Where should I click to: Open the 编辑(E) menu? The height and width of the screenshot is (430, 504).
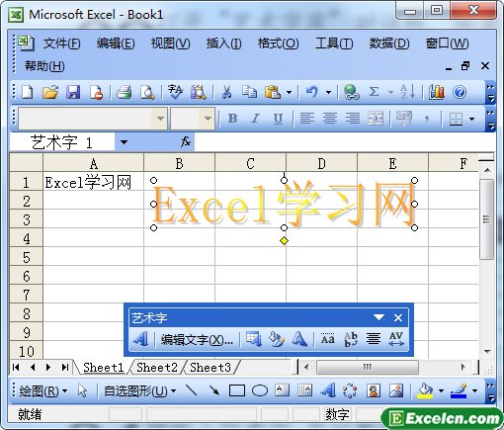[x=116, y=43]
